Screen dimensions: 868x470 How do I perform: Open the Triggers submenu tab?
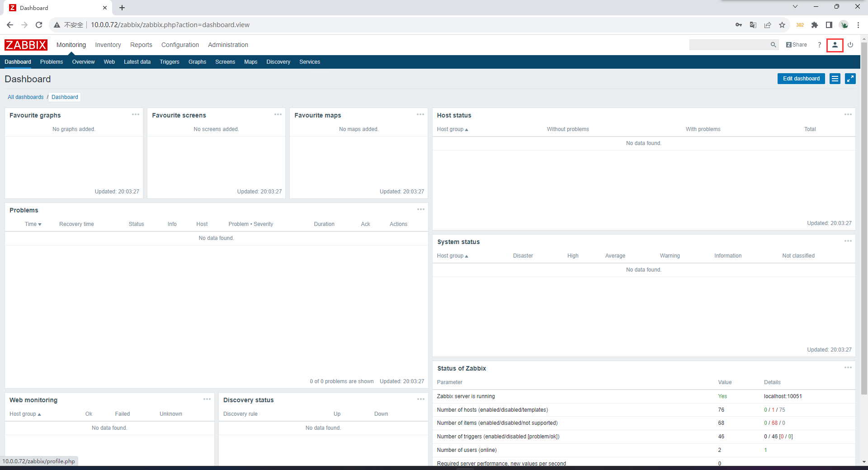tap(170, 62)
